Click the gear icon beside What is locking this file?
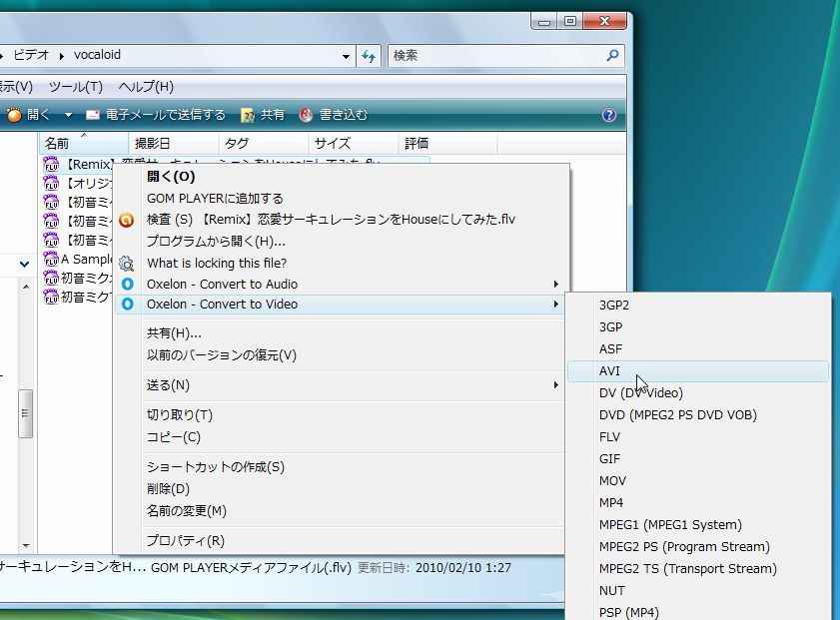The image size is (840, 620). coord(127,264)
